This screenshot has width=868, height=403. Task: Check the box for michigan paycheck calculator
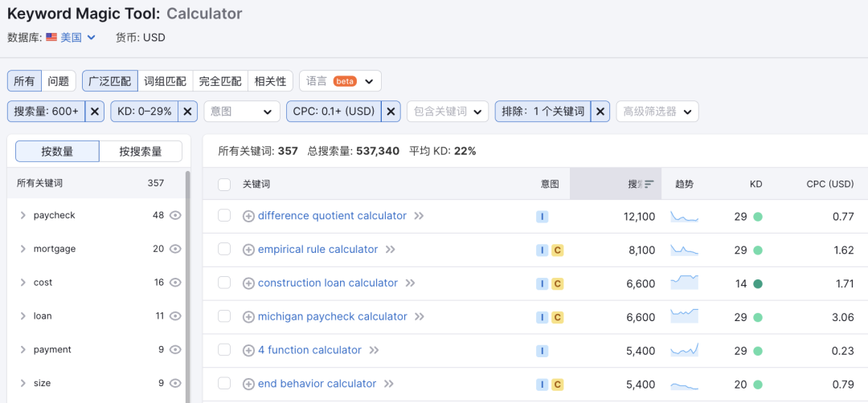coord(224,316)
